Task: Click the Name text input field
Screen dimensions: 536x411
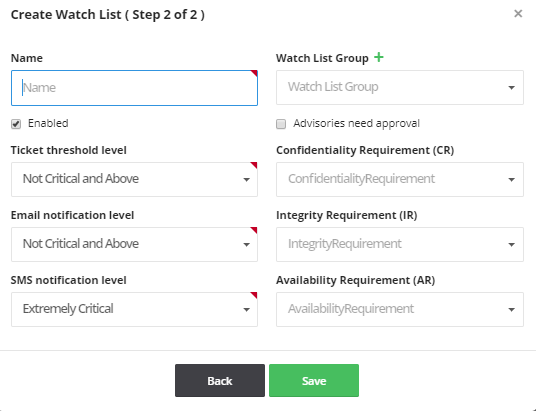Action: click(x=134, y=88)
